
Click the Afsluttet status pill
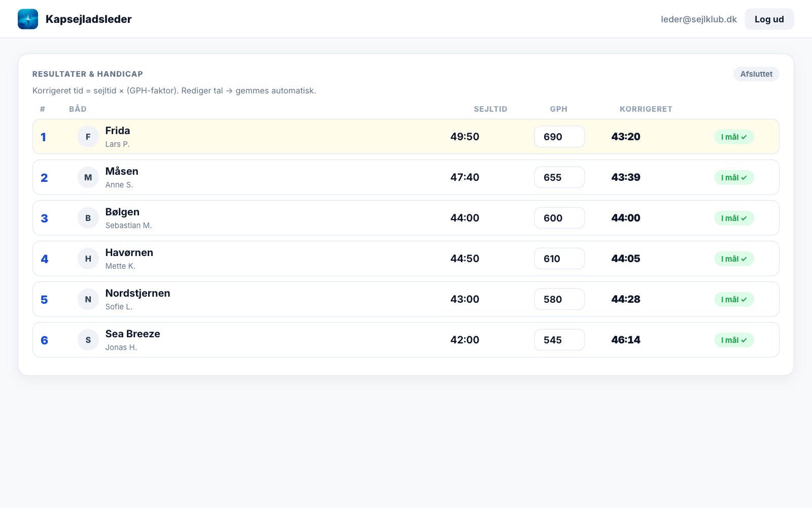coord(756,74)
